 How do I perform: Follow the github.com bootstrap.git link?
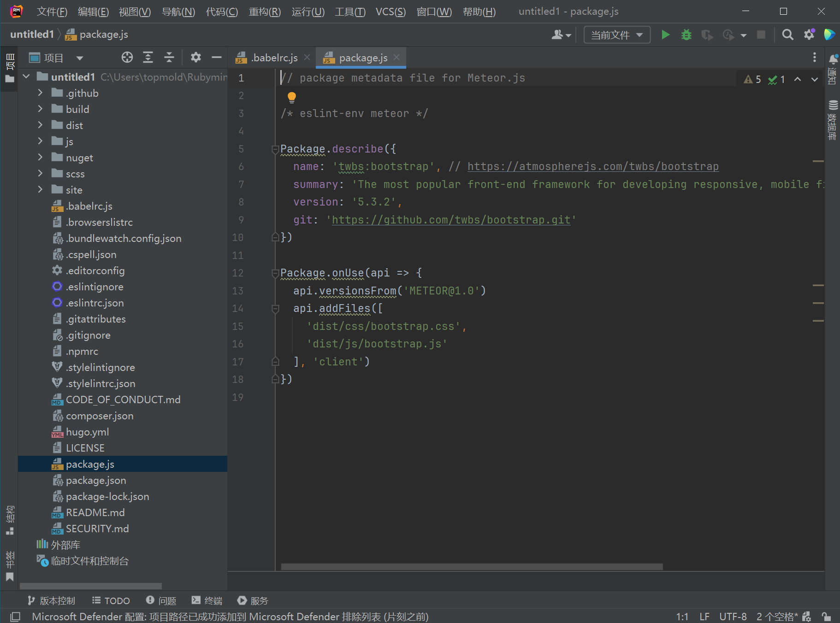(451, 220)
